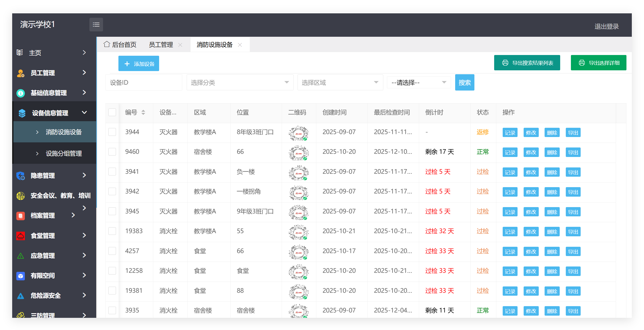Check the row checkbox for device 3944
Image resolution: width=644 pixels, height=330 pixels.
click(x=112, y=132)
